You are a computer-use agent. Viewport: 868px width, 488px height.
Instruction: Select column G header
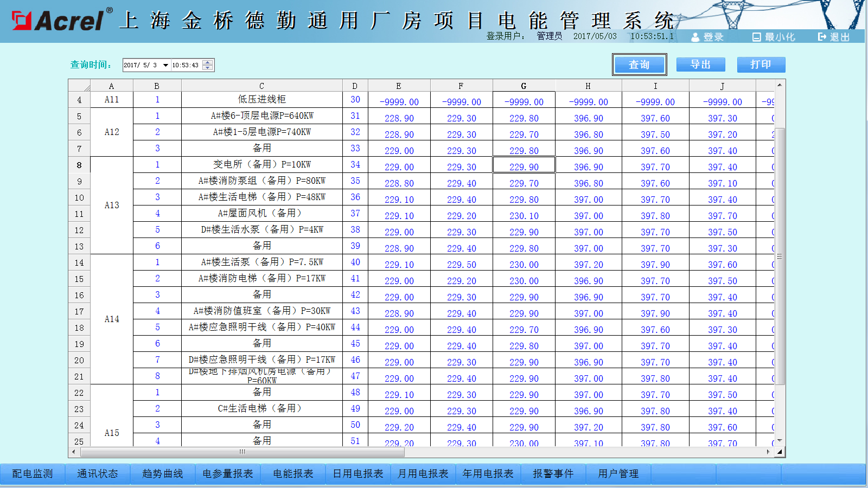click(x=524, y=86)
